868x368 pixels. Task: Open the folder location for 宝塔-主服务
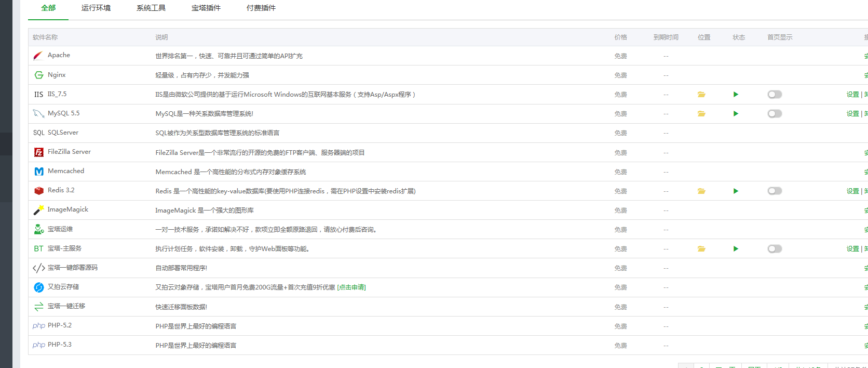[701, 249]
